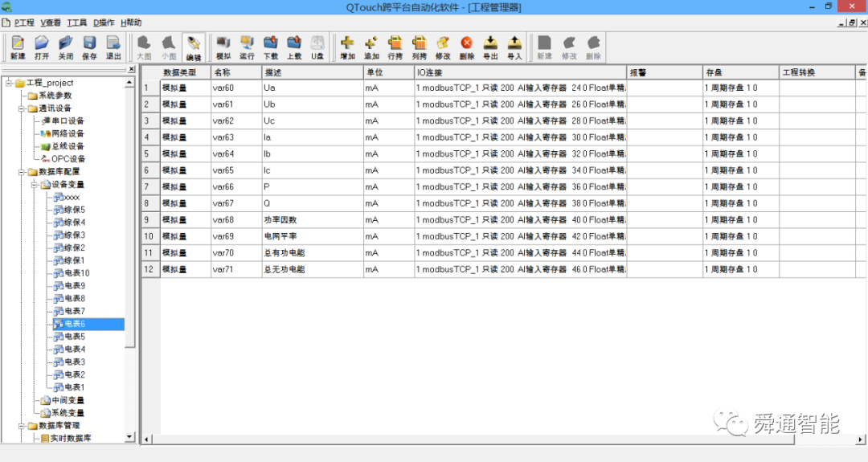Select 电表10 device in tree

pyautogui.click(x=72, y=273)
